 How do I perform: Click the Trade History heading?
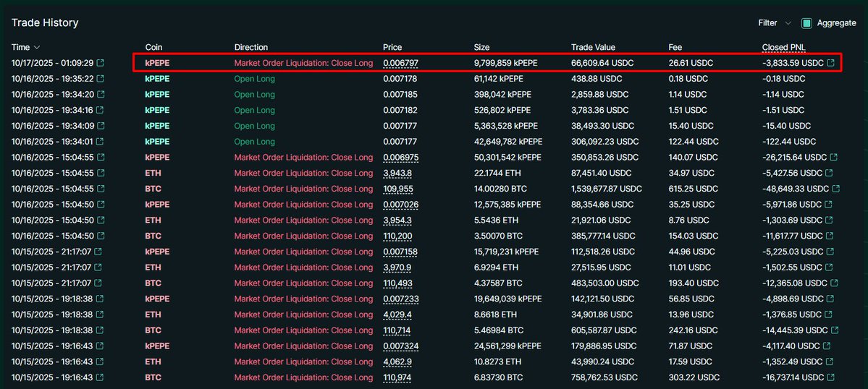tap(45, 22)
